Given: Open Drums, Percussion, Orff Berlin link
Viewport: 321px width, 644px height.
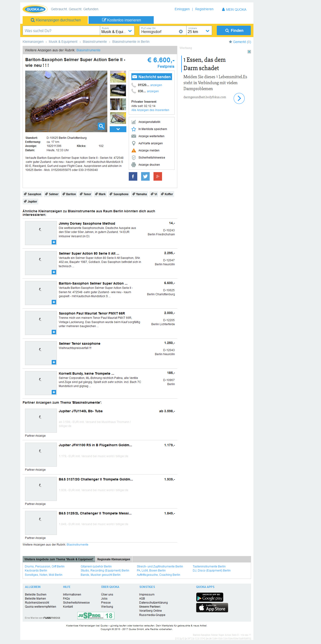Looking at the screenshot, I should [x=44, y=567].
